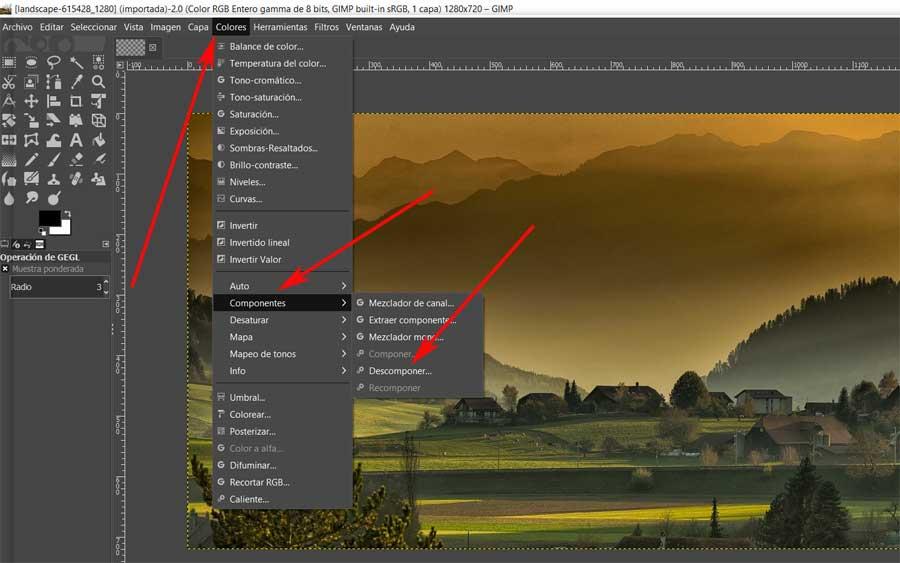Viewport: 900px width, 563px height.
Task: Select the Ink tool
Action: click(9, 179)
